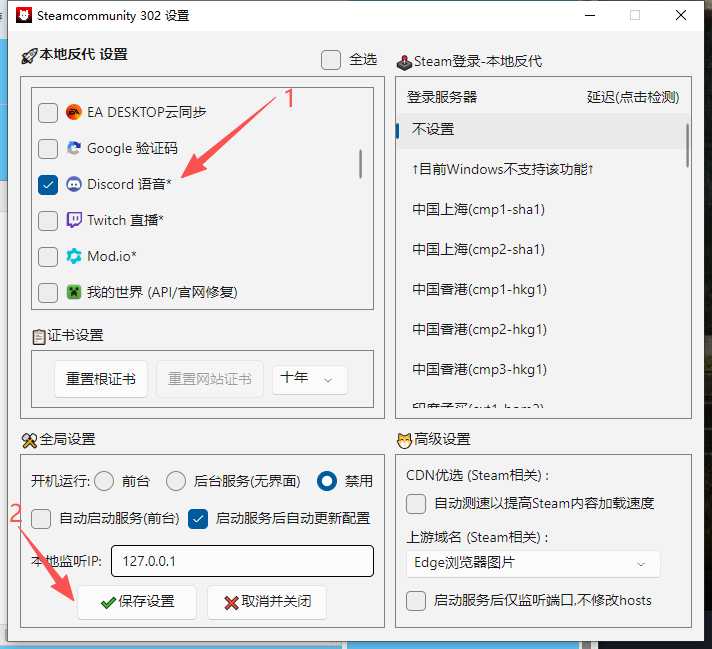Click the Steamcommunity 302 app icon in title bar

[22, 16]
